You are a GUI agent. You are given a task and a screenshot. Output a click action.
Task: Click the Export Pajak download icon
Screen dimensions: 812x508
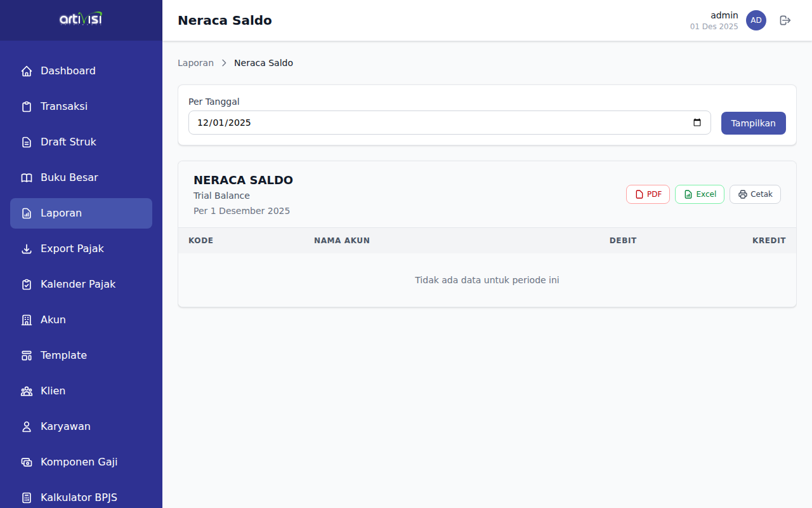click(27, 249)
